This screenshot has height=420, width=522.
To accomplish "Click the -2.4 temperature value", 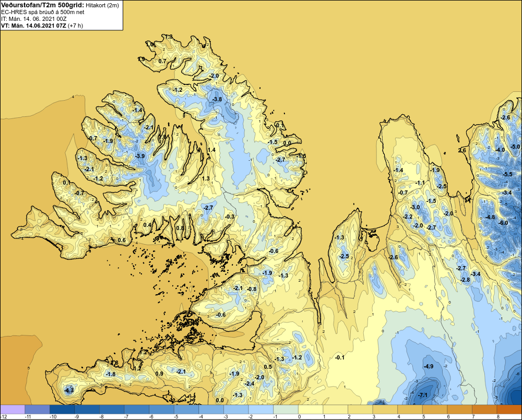I will point(250,383).
